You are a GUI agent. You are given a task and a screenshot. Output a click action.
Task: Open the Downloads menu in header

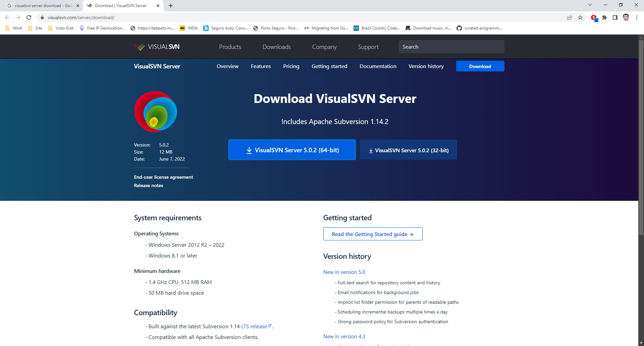[276, 47]
